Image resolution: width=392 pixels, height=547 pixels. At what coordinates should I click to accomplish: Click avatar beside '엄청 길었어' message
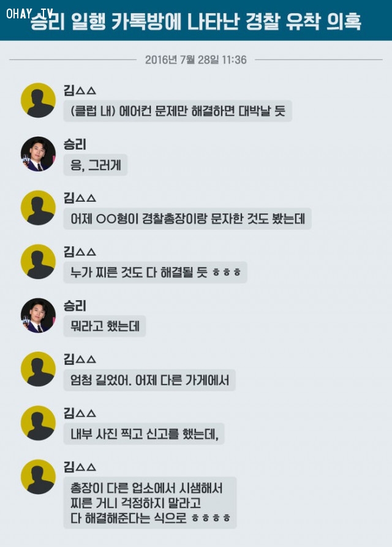pos(39,369)
